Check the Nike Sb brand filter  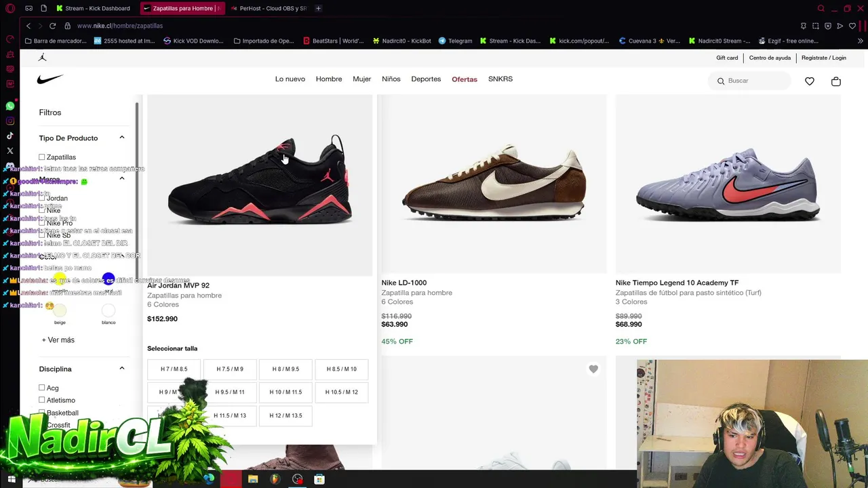41,235
